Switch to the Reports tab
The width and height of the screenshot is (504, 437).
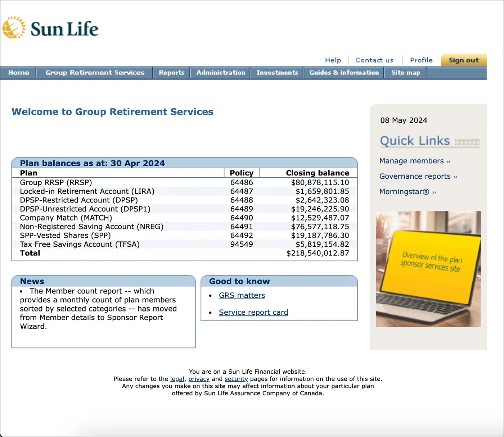coord(171,73)
